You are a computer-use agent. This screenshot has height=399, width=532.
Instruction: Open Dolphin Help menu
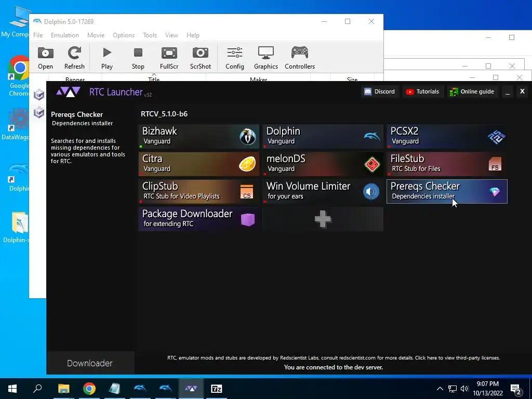(x=193, y=35)
